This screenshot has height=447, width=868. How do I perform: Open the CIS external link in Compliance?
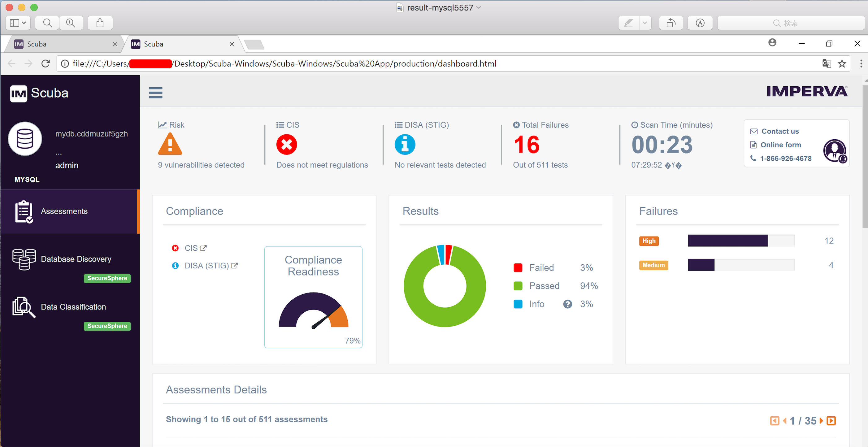pos(195,248)
